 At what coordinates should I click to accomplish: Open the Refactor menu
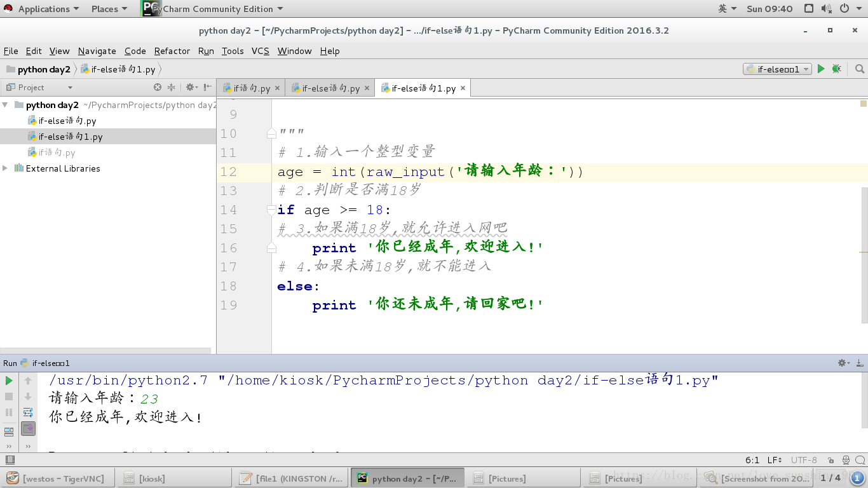pos(172,51)
